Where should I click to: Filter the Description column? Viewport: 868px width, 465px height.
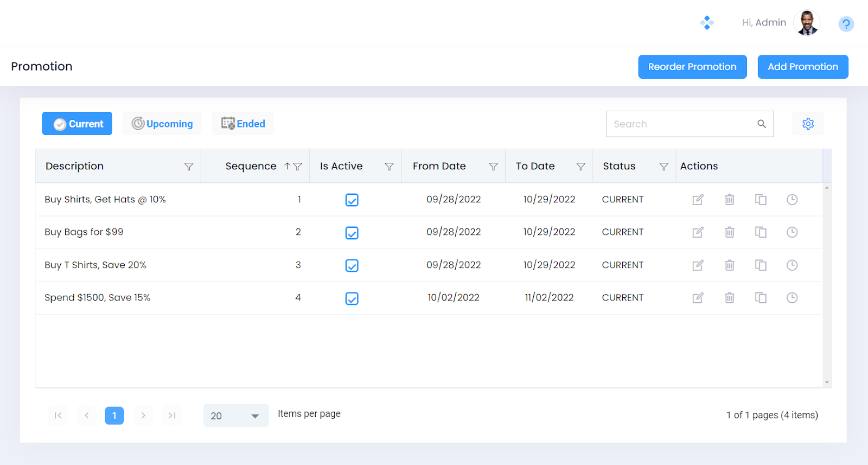coord(189,167)
